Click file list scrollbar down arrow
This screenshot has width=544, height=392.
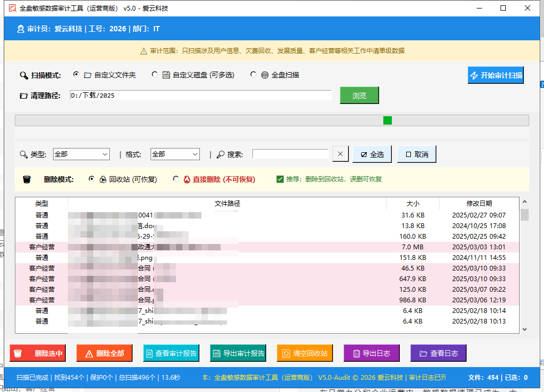524,329
